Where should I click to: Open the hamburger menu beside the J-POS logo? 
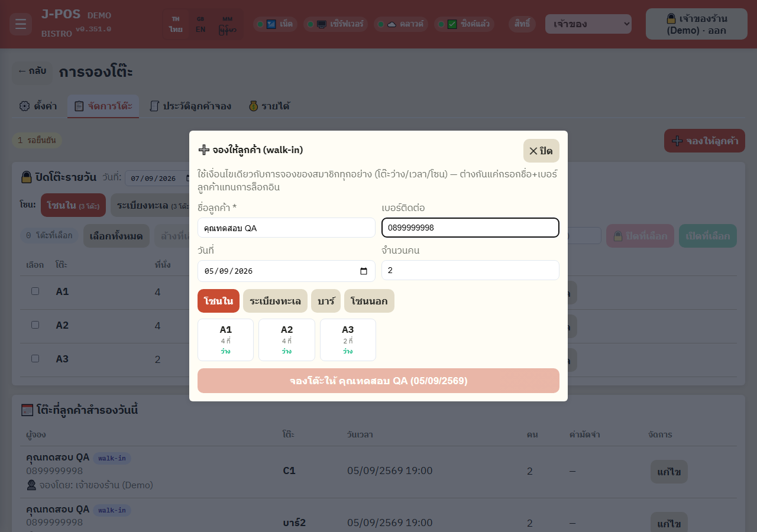coord(21,24)
